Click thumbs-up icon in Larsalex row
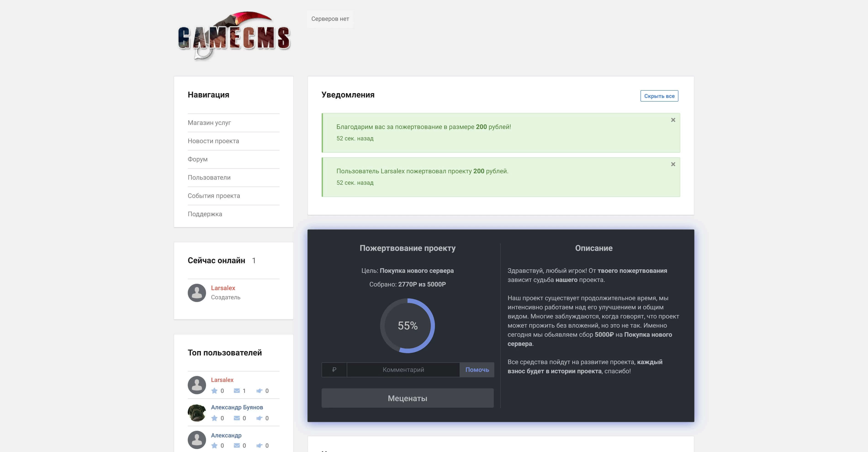868x452 pixels. pos(259,391)
